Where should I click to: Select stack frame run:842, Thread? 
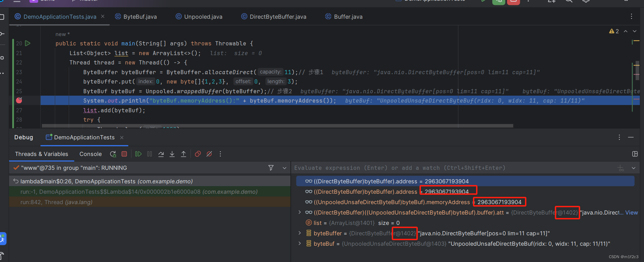tap(150, 202)
